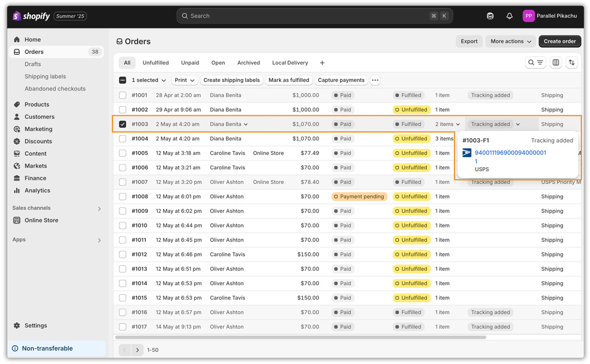The height and width of the screenshot is (364, 590).
Task: Click Create shipping labels button
Action: [231, 80]
